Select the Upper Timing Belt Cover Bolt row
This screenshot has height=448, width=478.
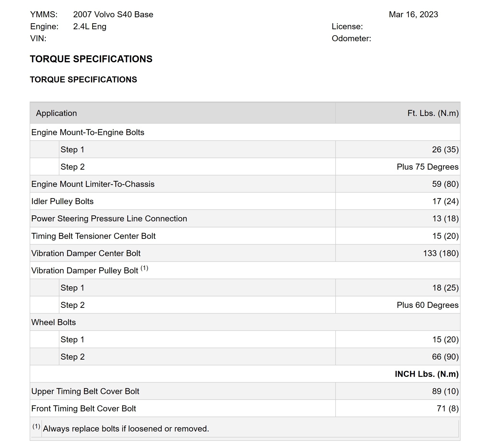click(x=85, y=391)
